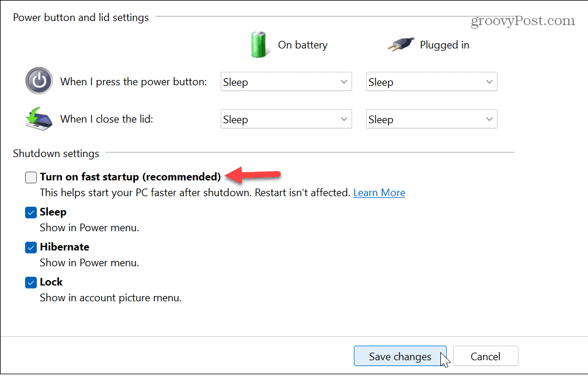Screen dimensions: 588x376
Task: Uncheck the Hibernate checkbox
Action: point(31,248)
